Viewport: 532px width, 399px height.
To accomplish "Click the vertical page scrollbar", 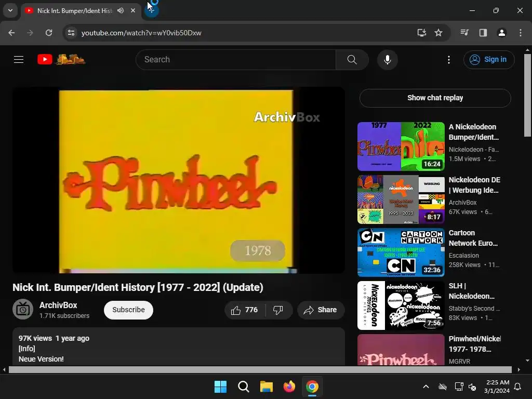I will click(x=527, y=95).
